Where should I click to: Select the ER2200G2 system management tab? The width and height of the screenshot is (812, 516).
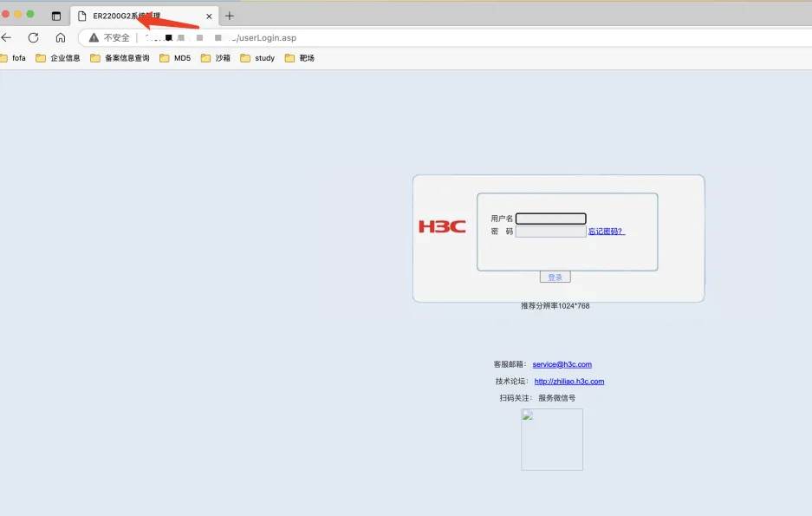tap(145, 16)
